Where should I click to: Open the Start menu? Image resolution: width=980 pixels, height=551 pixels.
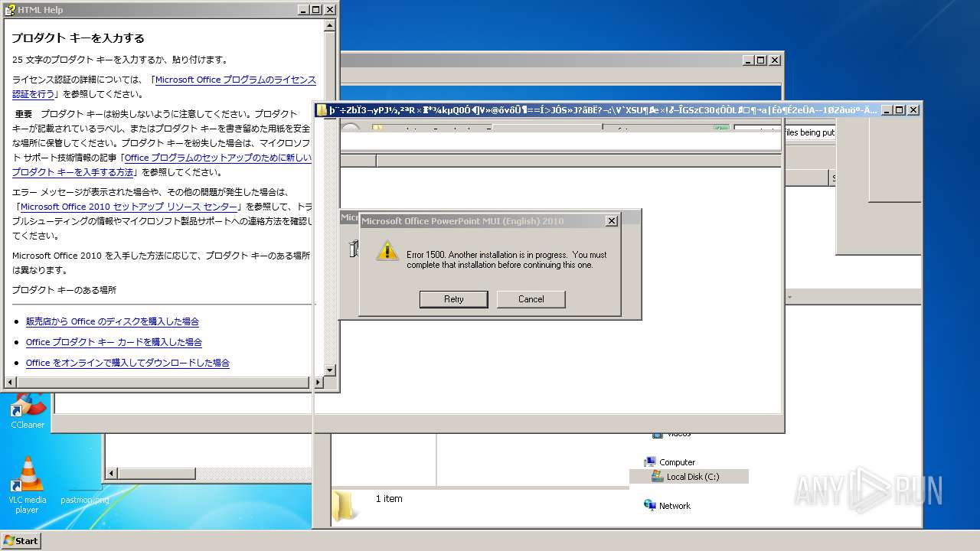click(21, 540)
